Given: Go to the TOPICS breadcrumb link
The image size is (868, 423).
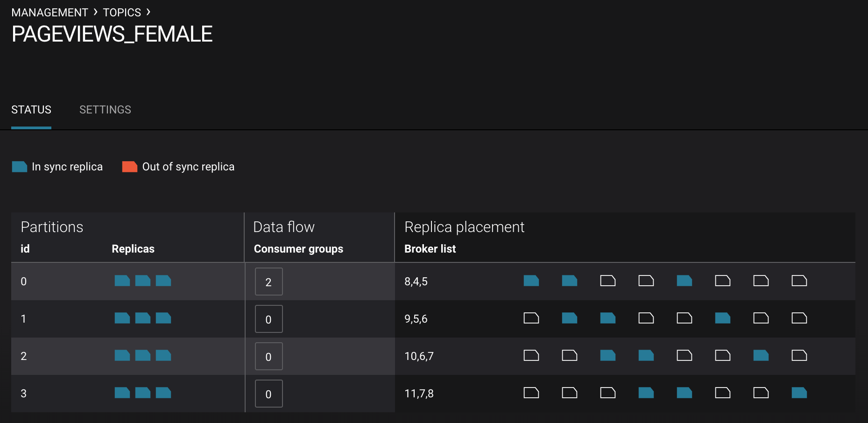Looking at the screenshot, I should (x=122, y=13).
